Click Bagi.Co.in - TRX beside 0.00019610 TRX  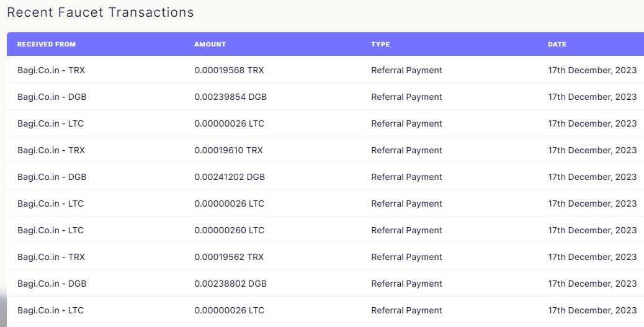(x=51, y=150)
